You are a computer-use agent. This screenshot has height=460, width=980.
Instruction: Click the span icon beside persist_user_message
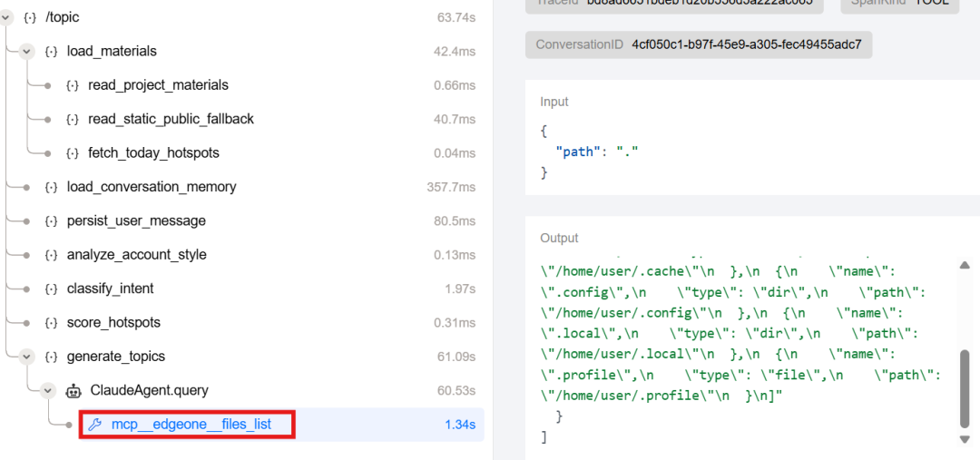point(52,220)
